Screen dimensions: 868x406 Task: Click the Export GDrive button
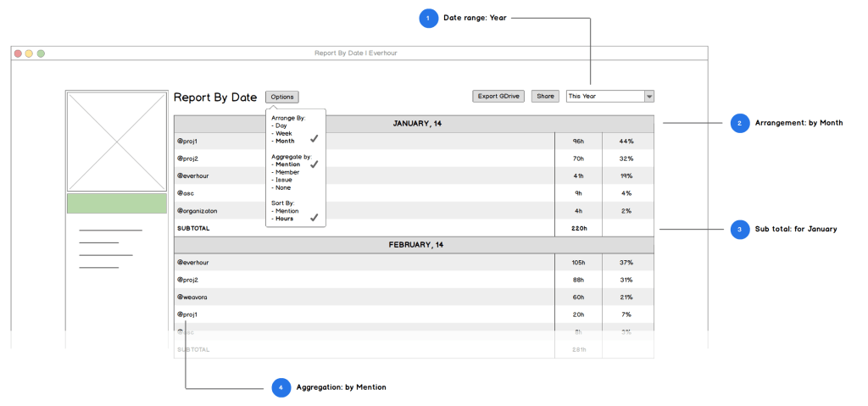coord(499,97)
